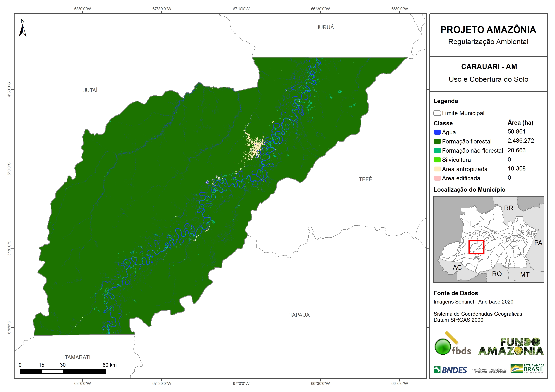Click the BNDES logo

[450, 370]
